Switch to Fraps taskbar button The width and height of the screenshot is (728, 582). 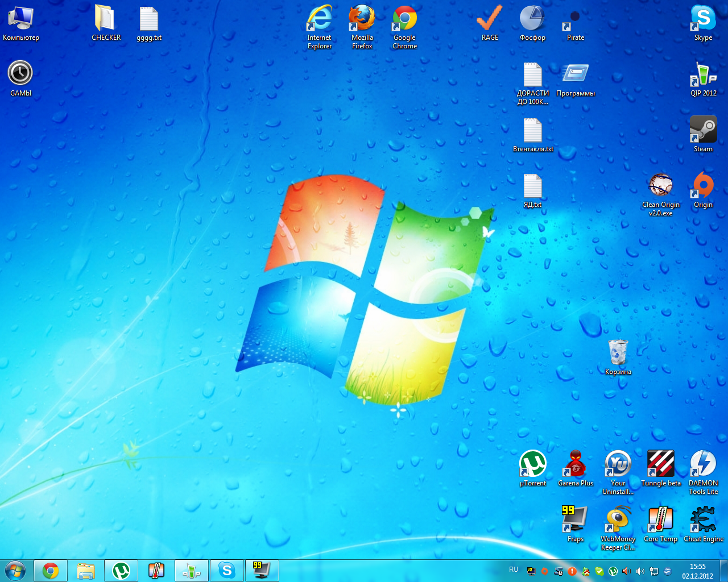coord(262,571)
